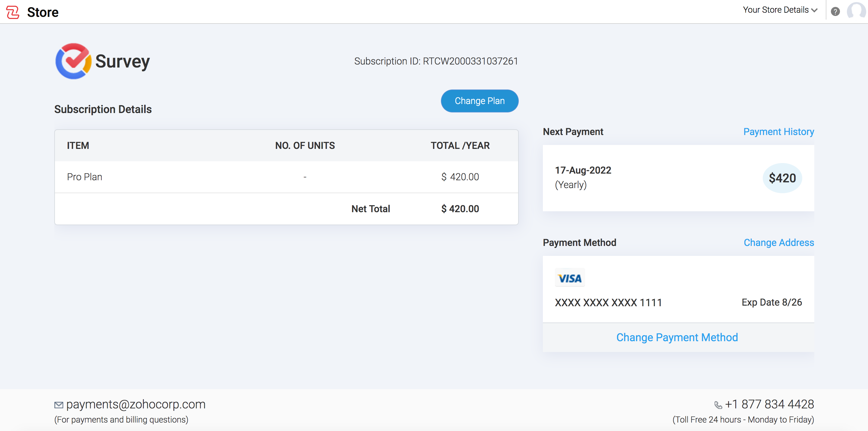Open the Change Address link

click(x=778, y=242)
